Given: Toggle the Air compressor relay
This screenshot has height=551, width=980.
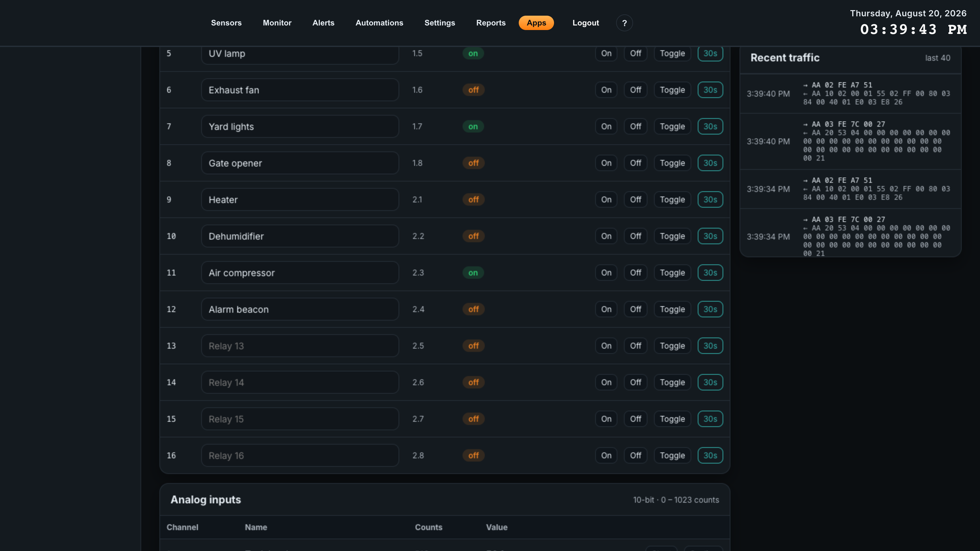Looking at the screenshot, I should pyautogui.click(x=672, y=272).
